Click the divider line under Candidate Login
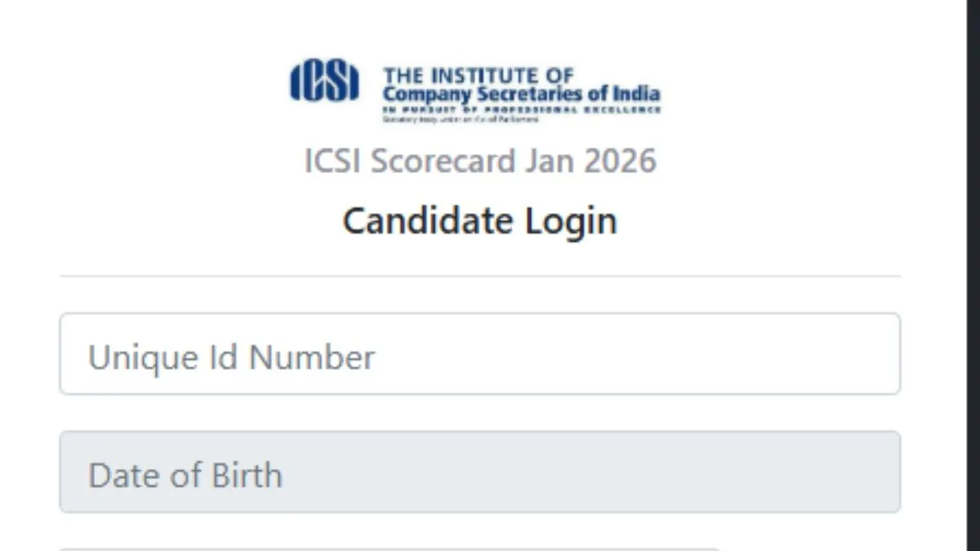The image size is (980, 551). (x=479, y=277)
